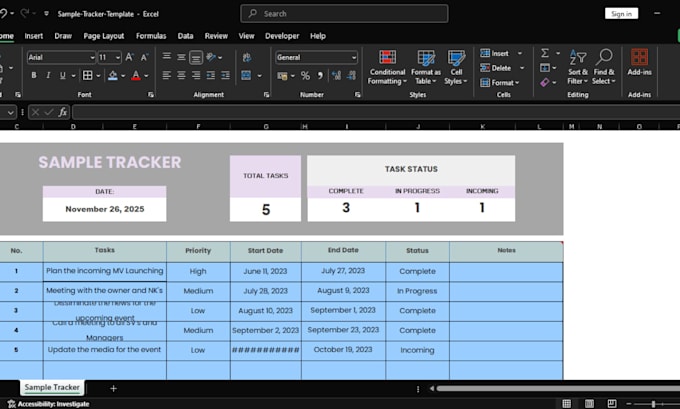The image size is (680, 409).
Task: Center text horizontally
Action: click(181, 75)
